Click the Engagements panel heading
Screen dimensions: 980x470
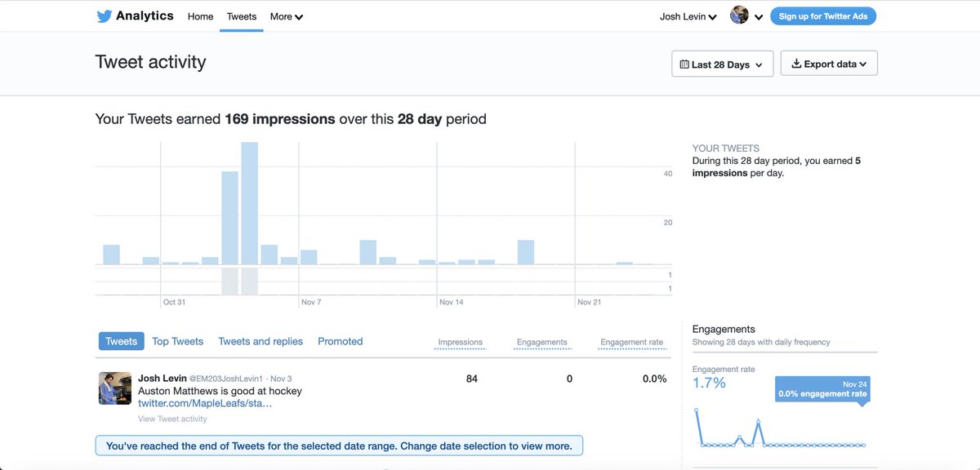coord(724,329)
